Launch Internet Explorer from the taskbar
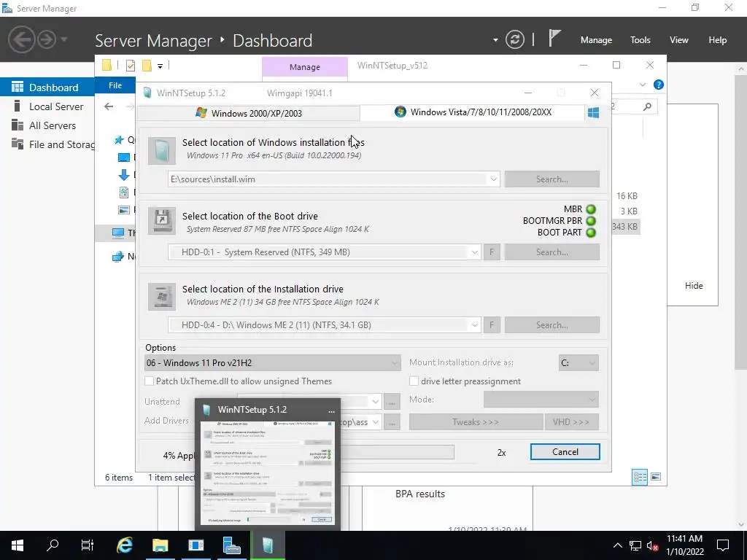The width and height of the screenshot is (747, 560). click(124, 545)
